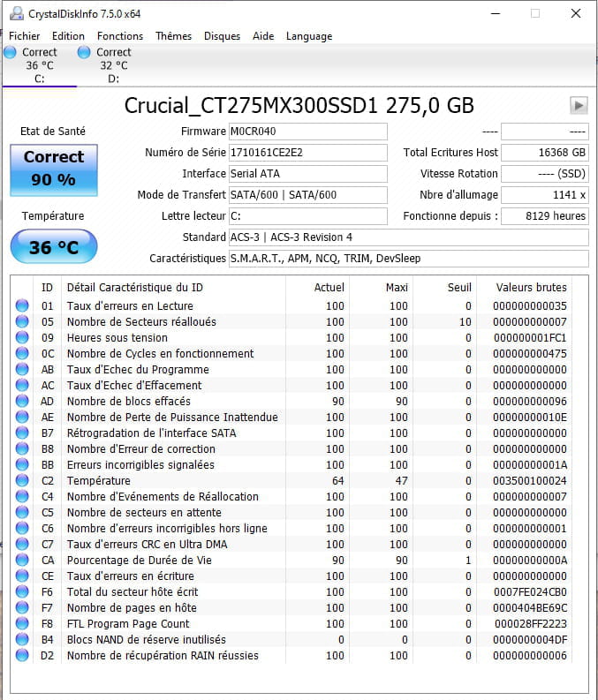Open the Fonctions menu
The height and width of the screenshot is (700, 598).
(x=120, y=36)
